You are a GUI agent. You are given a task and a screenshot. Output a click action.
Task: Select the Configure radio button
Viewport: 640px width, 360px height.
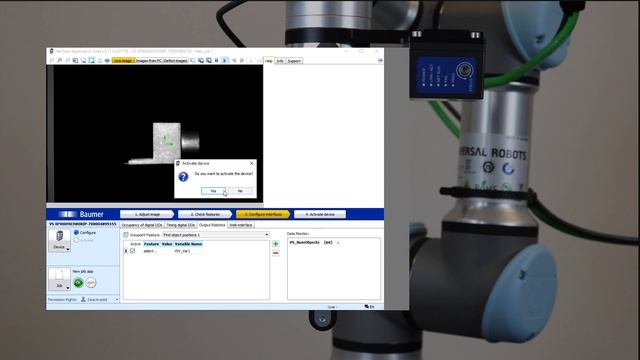click(76, 232)
